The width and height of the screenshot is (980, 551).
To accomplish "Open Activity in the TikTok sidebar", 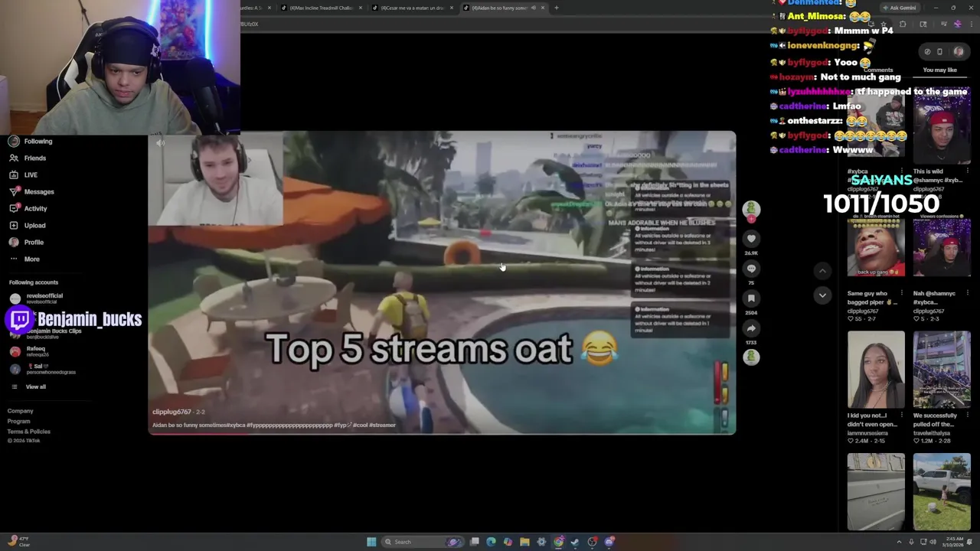I will point(28,208).
